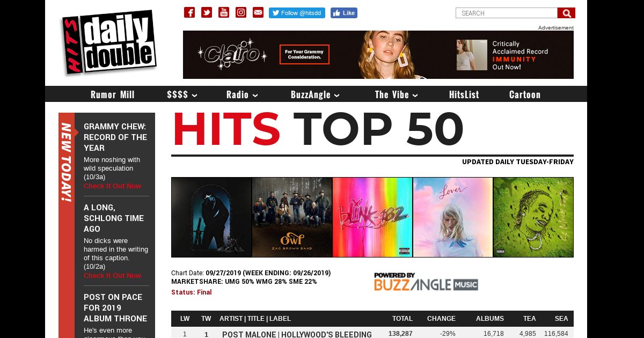Expand the $$$$ dropdown menu
This screenshot has width=644, height=338.
point(182,94)
